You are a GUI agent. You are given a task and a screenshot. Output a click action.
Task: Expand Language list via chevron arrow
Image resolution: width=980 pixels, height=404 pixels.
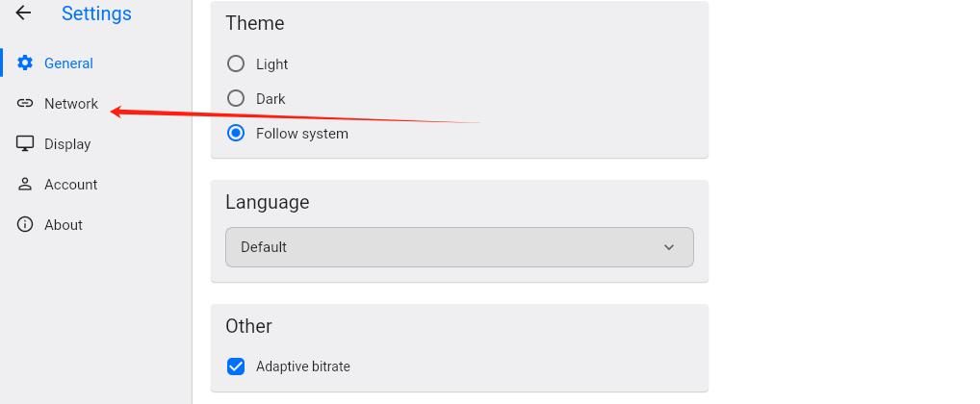[x=669, y=247]
